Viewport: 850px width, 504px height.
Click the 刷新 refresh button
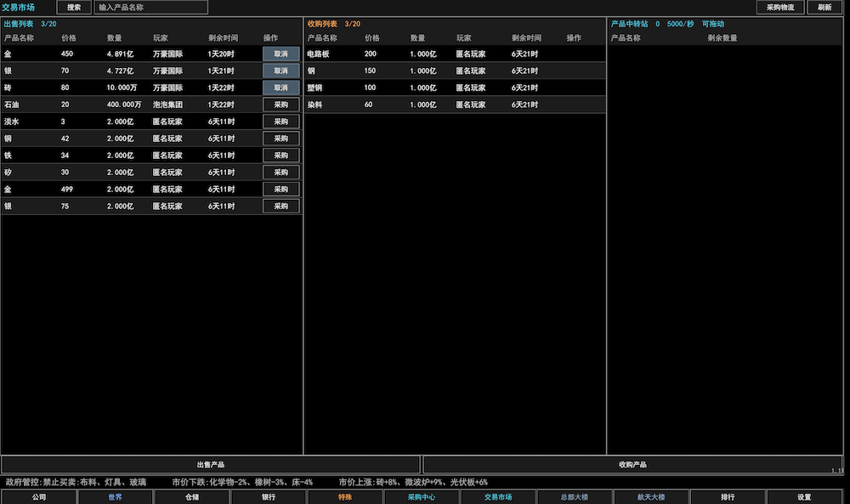824,7
